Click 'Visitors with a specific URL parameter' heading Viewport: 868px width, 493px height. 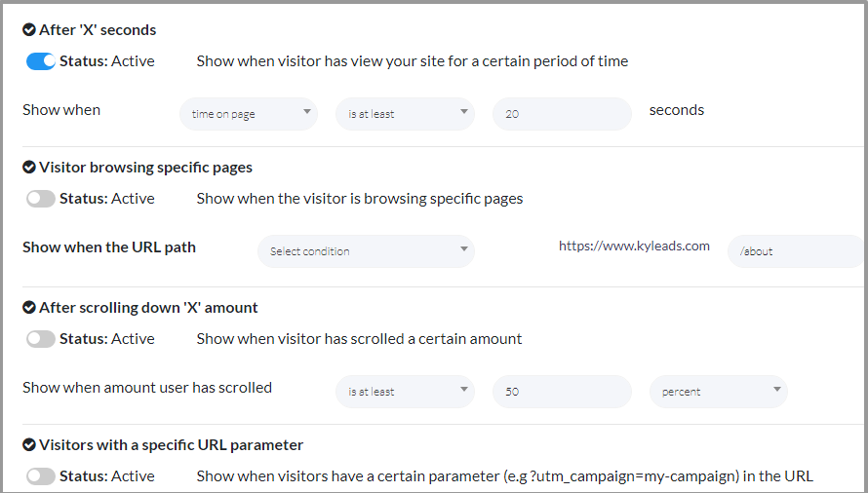(x=171, y=445)
